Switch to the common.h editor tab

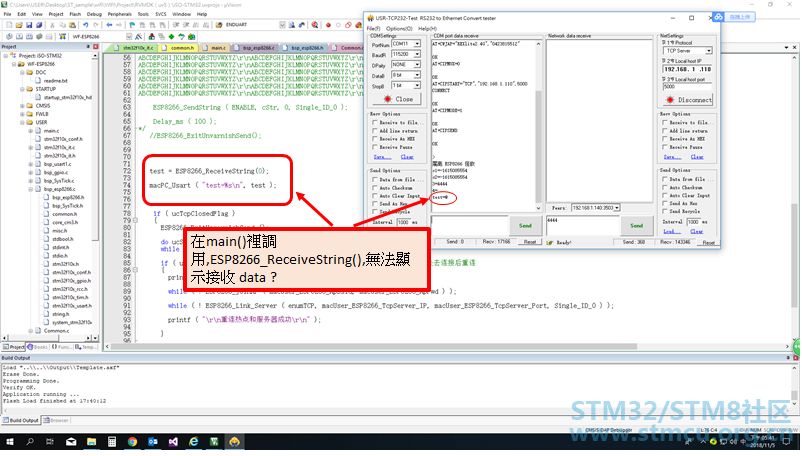pyautogui.click(x=179, y=48)
